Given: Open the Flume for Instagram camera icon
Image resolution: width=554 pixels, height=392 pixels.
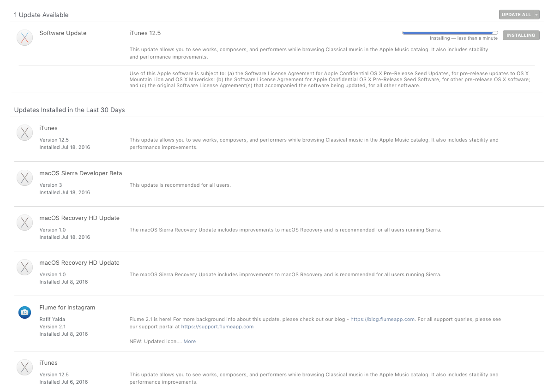Looking at the screenshot, I should coord(24,312).
